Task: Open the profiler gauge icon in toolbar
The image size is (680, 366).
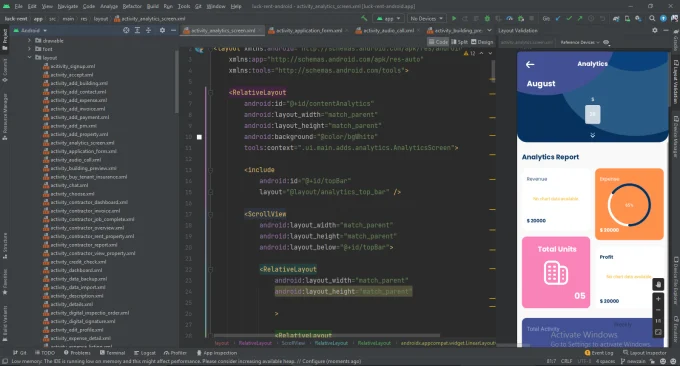Action: tap(510, 19)
